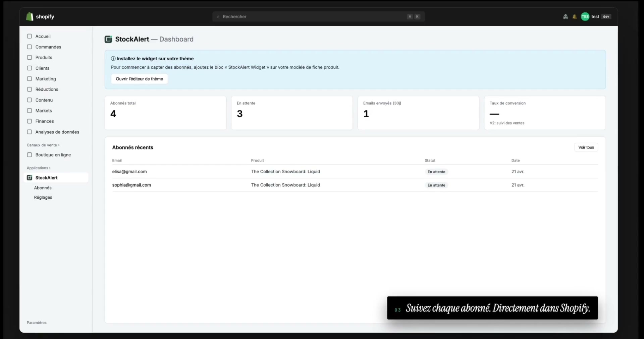
Task: Click the V2: suivi des ventes note
Action: (507, 123)
